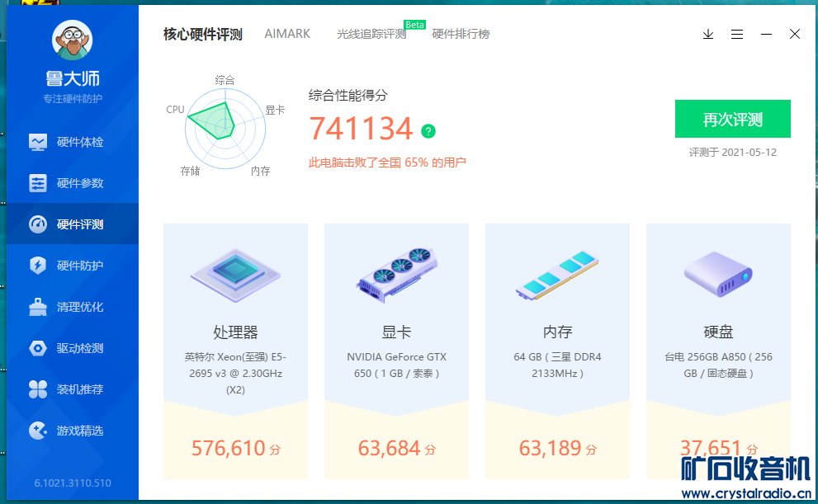
Task: Click the 内存 card title
Action: pos(557,332)
